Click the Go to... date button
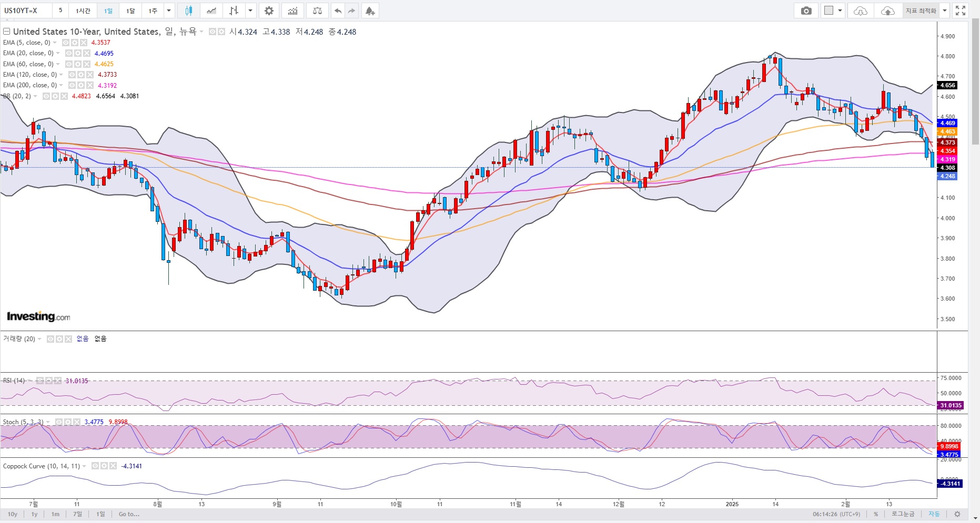This screenshot has width=980, height=523. (x=129, y=514)
